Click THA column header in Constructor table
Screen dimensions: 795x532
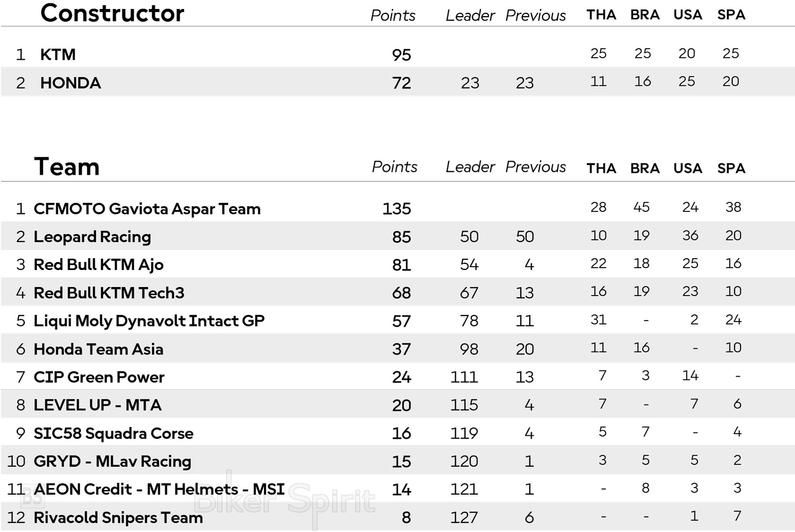coord(601,15)
